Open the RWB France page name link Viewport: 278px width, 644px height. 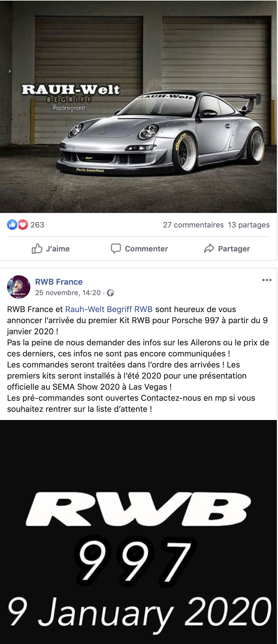pyautogui.click(x=59, y=282)
